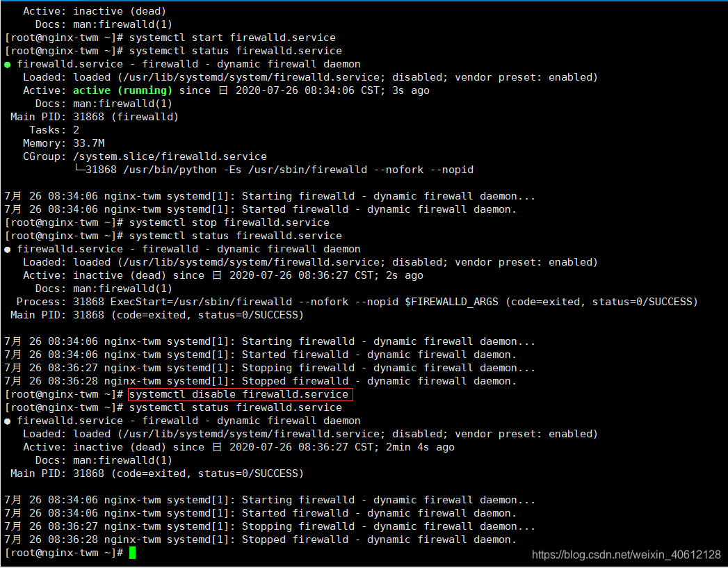
Task: Click the "/usr/bin/python -Es" process tree line
Action: (x=274, y=170)
